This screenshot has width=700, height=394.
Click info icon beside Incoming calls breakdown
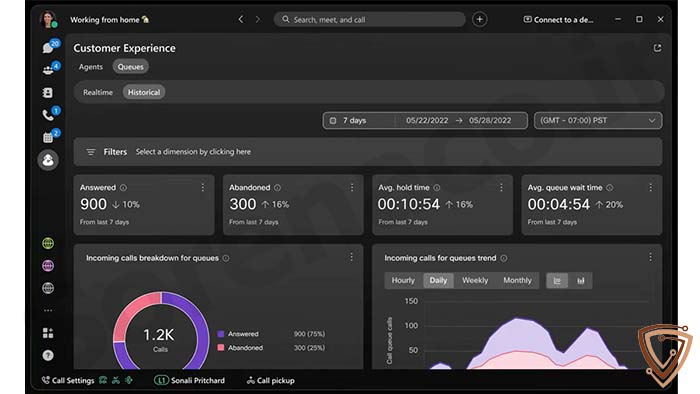226,258
